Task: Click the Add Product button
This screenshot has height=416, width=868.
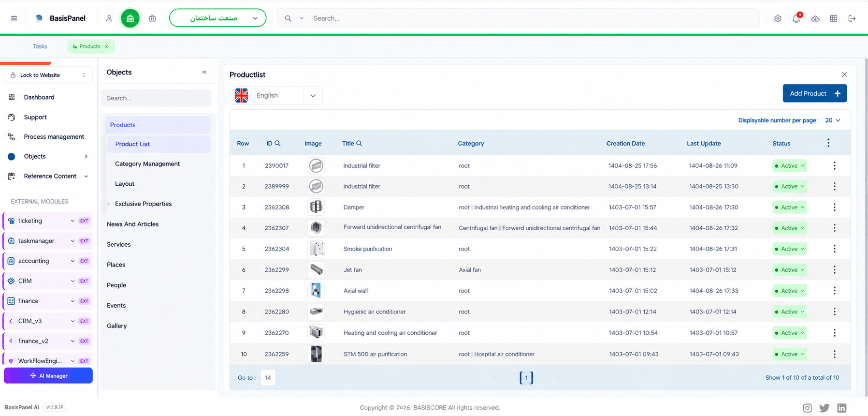Action: point(814,93)
